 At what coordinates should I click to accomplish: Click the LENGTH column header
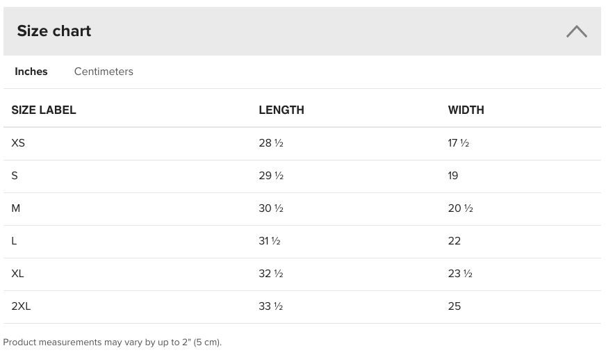pos(281,110)
